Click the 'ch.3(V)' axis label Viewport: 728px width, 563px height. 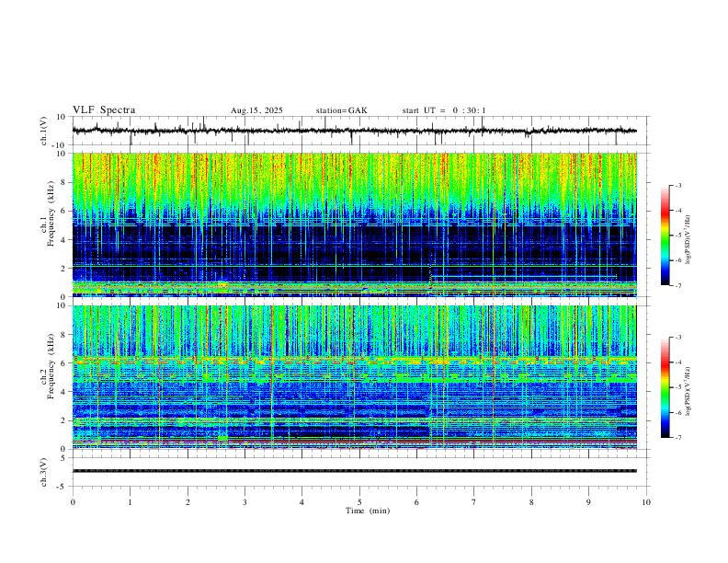point(45,473)
